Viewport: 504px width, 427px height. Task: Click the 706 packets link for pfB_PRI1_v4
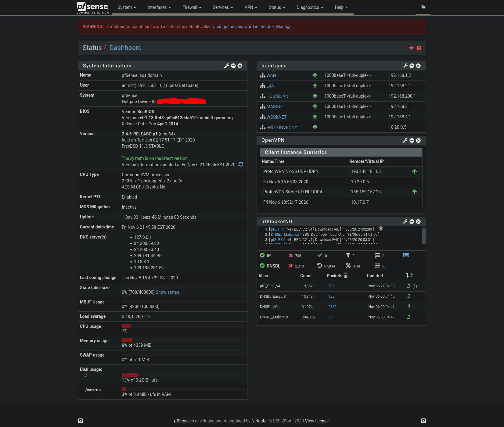coord(332,286)
